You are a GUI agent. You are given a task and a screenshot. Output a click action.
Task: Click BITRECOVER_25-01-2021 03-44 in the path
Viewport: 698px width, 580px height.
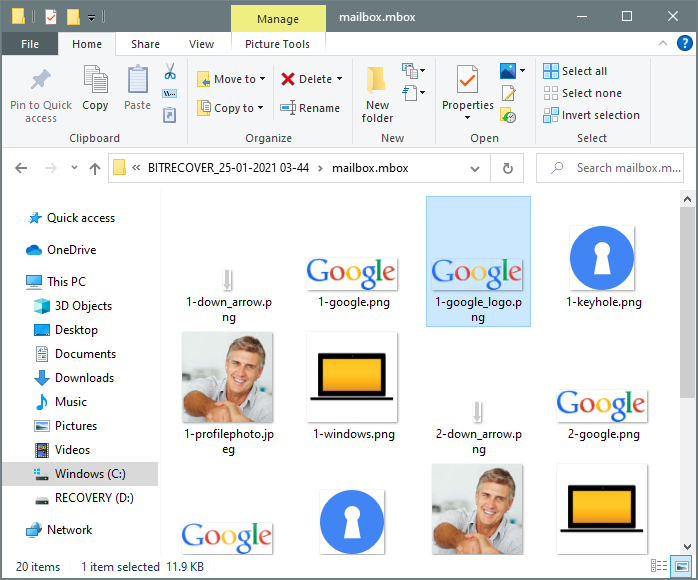228,168
